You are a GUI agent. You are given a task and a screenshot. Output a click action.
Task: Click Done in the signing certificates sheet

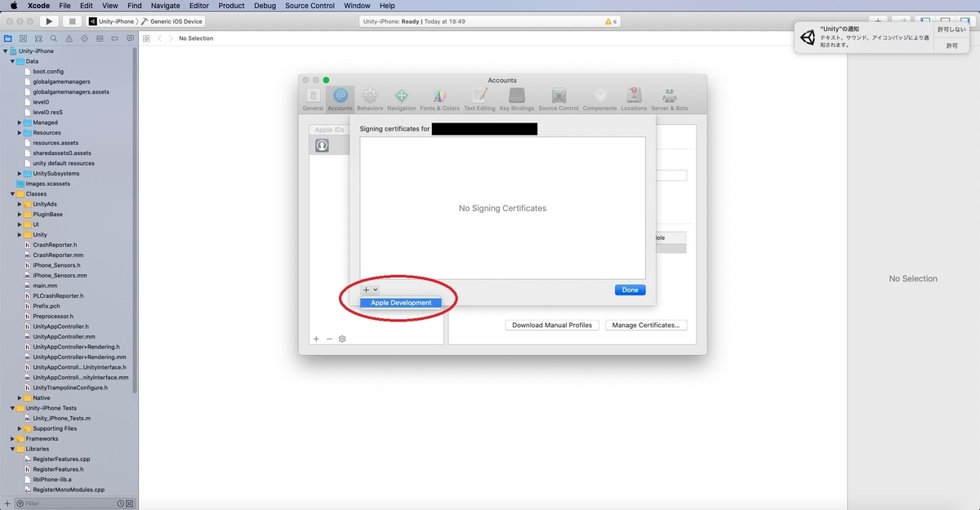coord(630,290)
